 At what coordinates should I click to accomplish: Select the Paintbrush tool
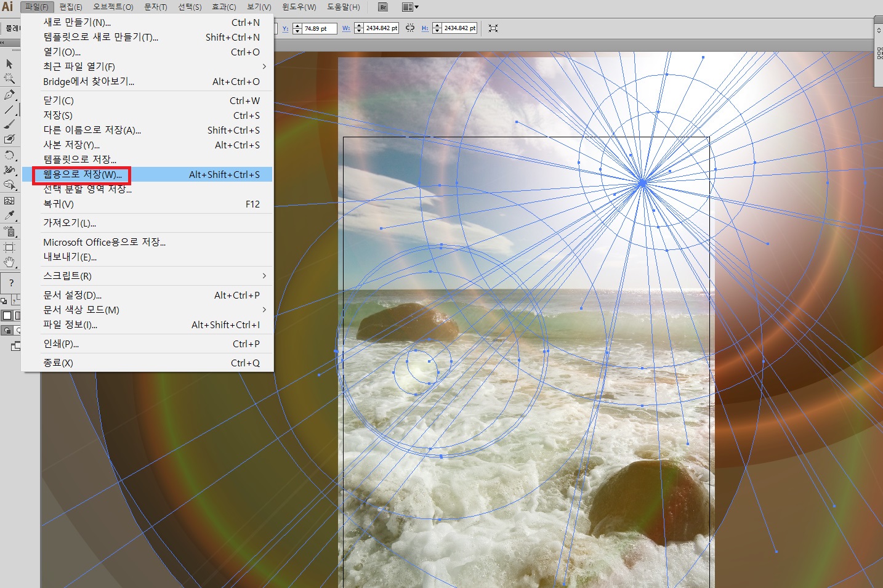coord(9,124)
